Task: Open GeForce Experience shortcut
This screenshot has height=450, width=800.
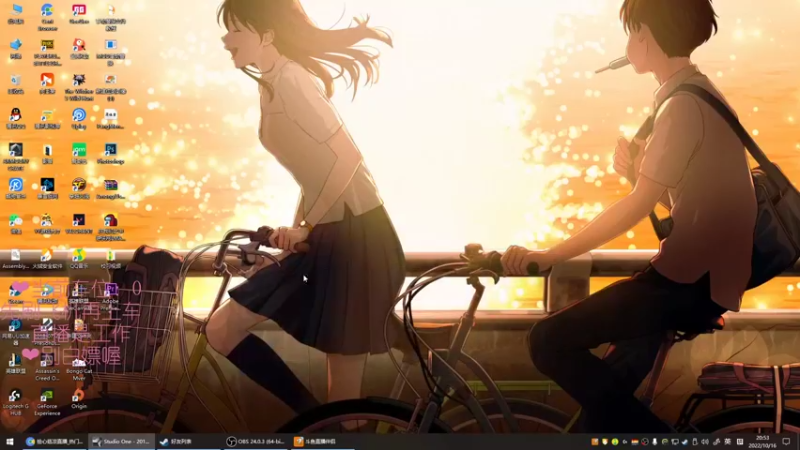Action: click(x=47, y=402)
